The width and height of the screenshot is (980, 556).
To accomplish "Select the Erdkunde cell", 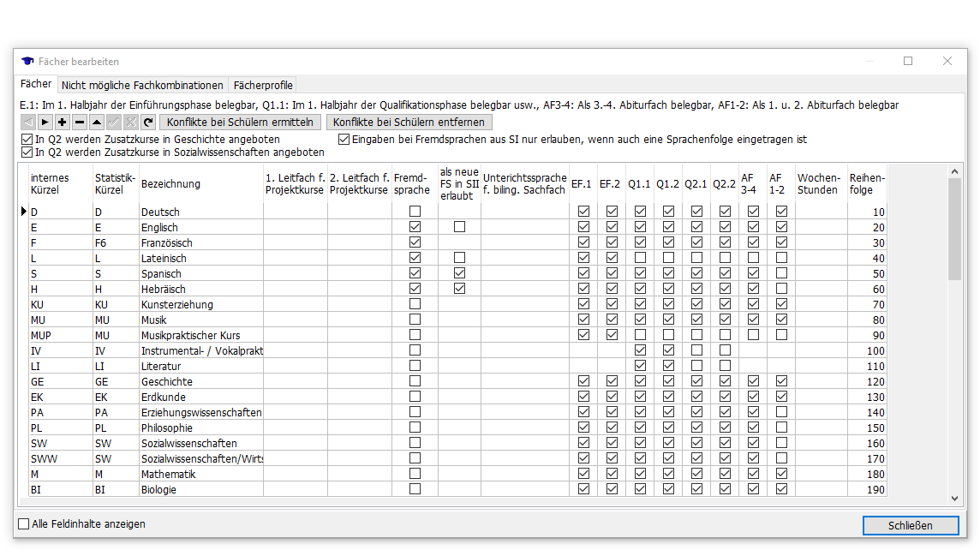I will (x=201, y=397).
